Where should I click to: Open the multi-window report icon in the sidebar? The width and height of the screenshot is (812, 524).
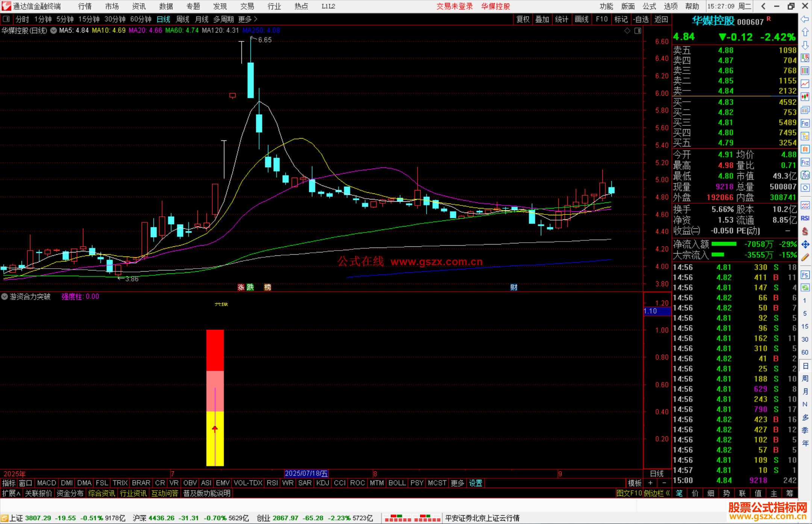click(x=805, y=110)
